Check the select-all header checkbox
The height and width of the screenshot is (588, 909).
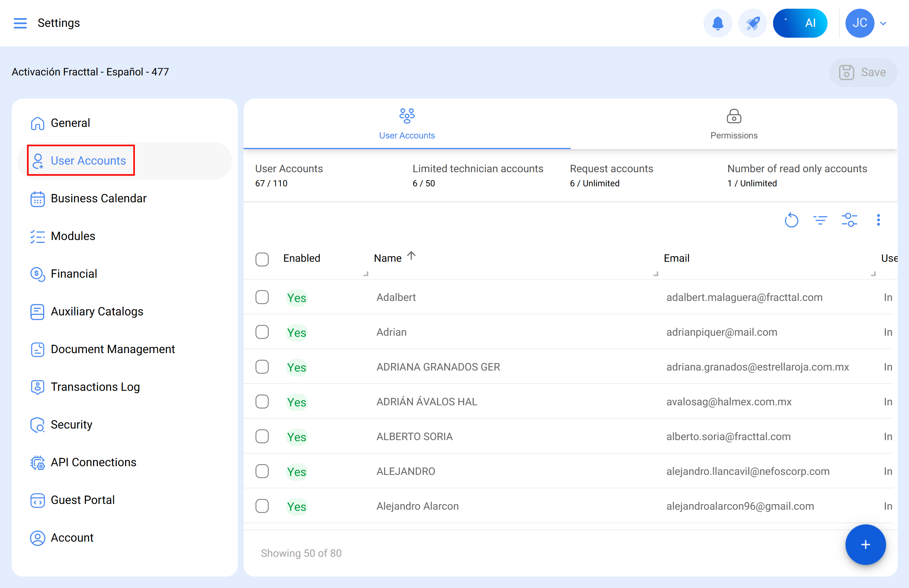pos(262,259)
